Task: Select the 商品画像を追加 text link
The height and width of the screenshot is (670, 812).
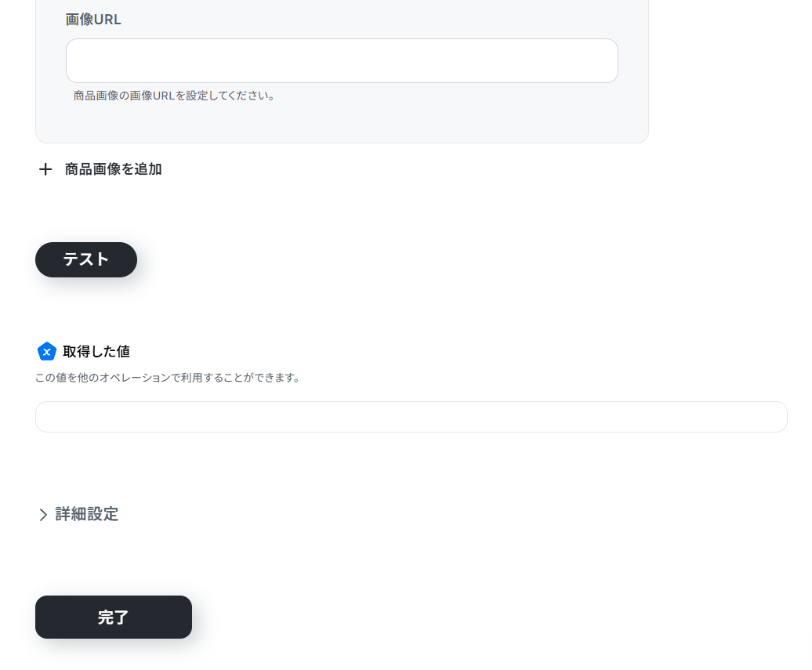Action: tap(113, 169)
